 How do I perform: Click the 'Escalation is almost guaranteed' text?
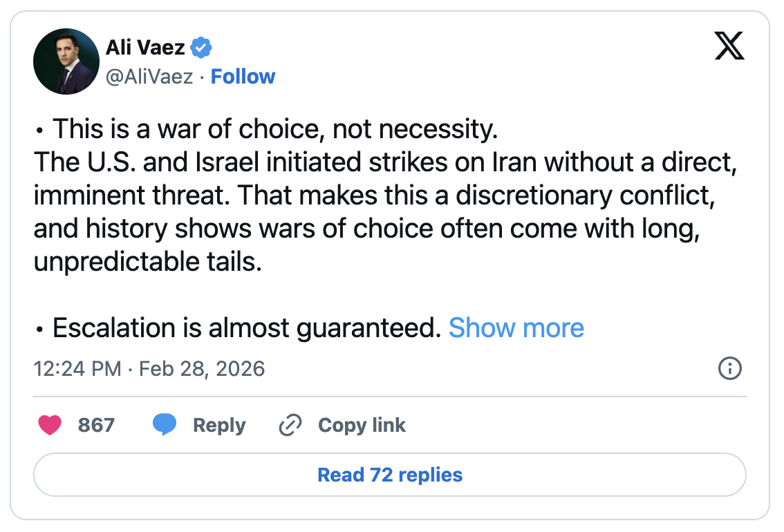click(246, 327)
